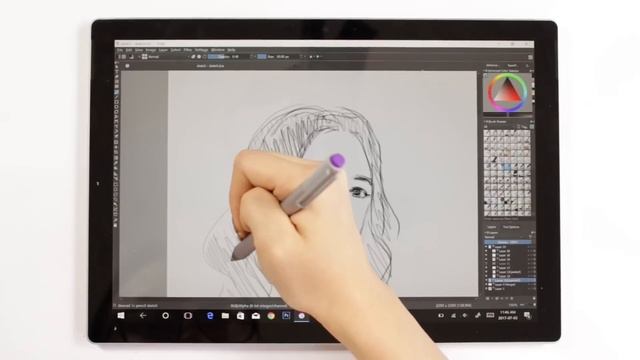The image size is (640, 360).
Task: Click the image dimensions text in status bar
Action: (453, 305)
